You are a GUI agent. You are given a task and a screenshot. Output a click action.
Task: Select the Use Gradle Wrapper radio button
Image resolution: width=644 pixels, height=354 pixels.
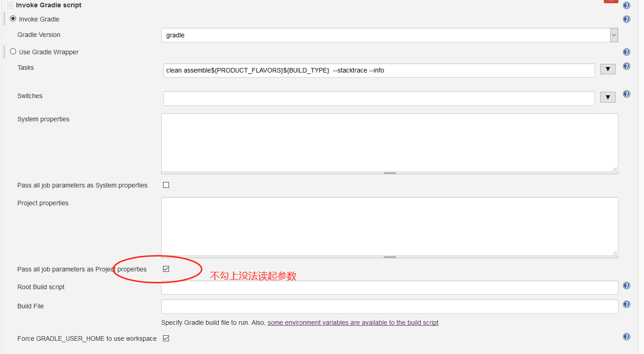pyautogui.click(x=13, y=52)
